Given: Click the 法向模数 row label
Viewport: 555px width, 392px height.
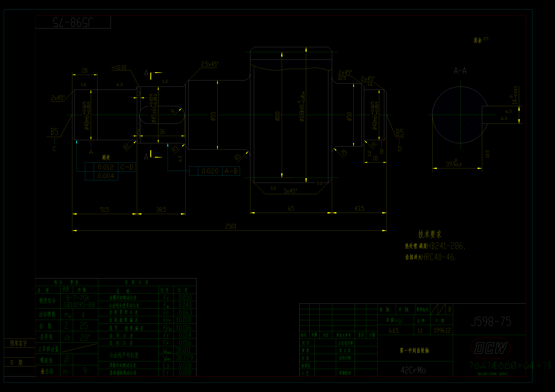Looking at the screenshot, I should pyautogui.click(x=47, y=314).
